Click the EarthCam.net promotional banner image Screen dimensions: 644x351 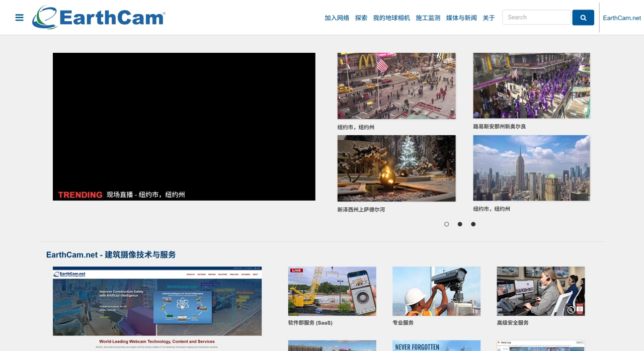pos(157,301)
